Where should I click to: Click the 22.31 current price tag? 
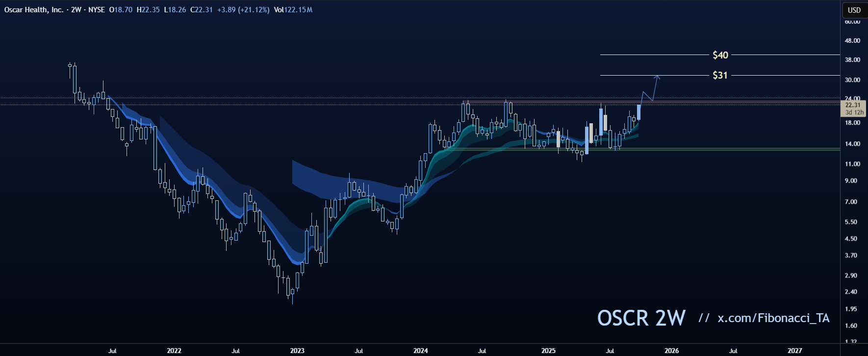point(853,105)
